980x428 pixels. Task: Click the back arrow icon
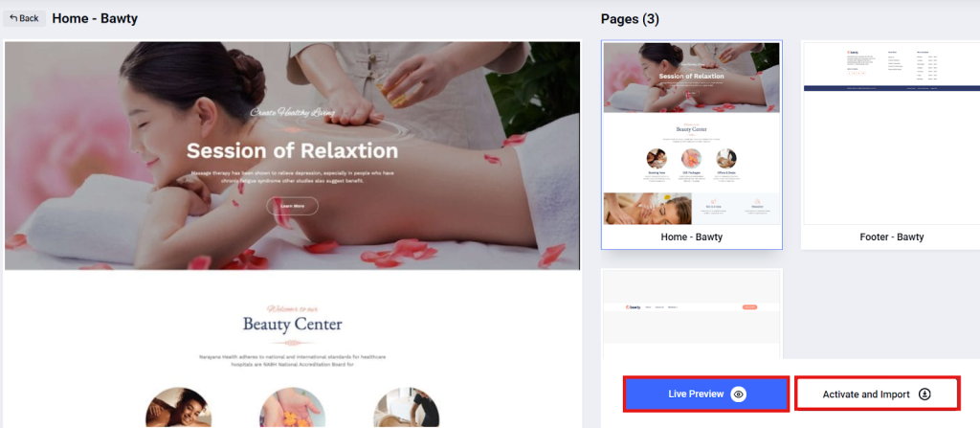click(13, 18)
